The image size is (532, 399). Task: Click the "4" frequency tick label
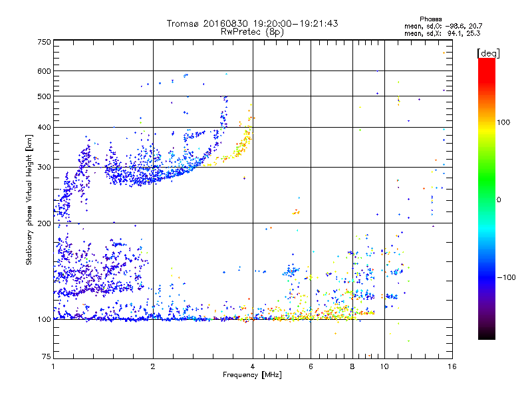click(x=253, y=366)
